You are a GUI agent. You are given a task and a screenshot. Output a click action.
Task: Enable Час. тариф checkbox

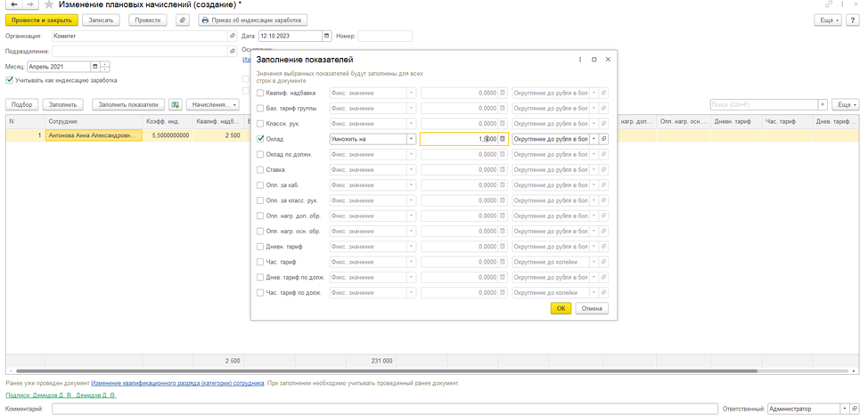point(260,262)
